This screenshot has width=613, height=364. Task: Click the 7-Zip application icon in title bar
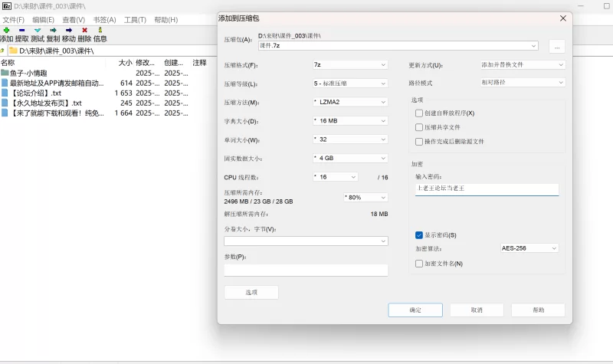(7, 6)
